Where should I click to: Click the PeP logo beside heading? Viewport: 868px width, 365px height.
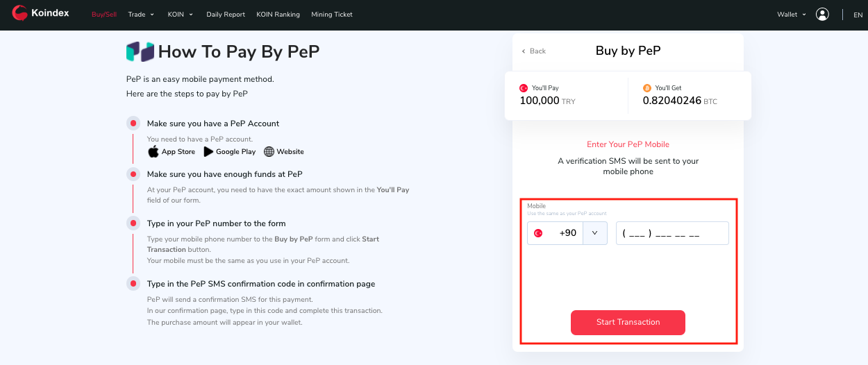(x=140, y=52)
